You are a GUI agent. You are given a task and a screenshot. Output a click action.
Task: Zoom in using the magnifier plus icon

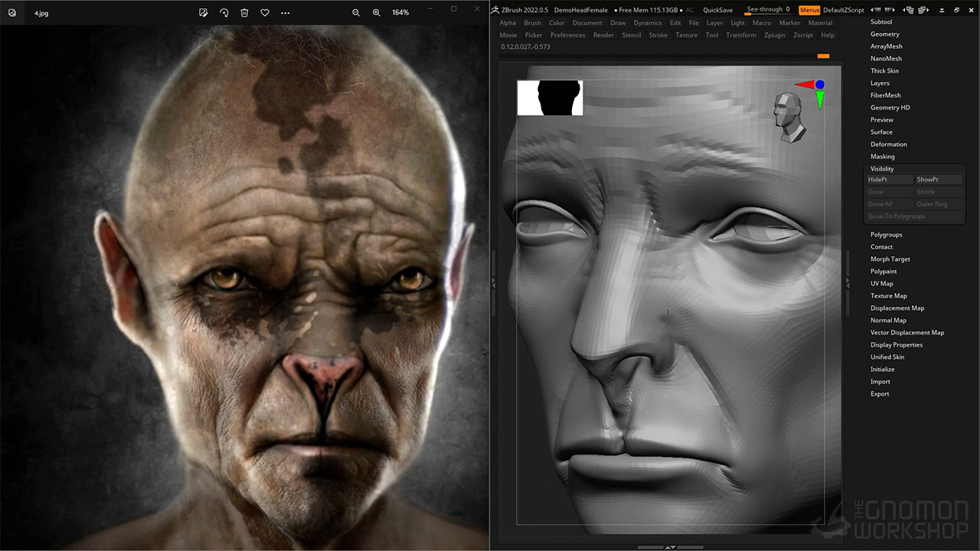click(376, 13)
